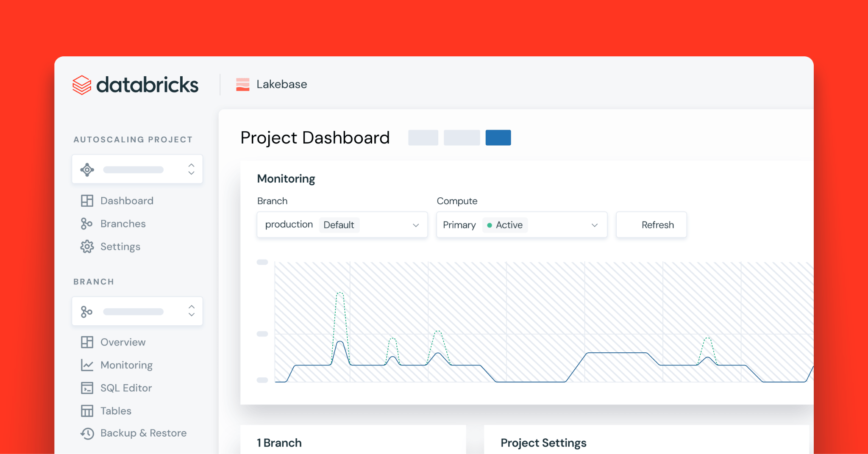Screen dimensions: 868x454
Task: Open the Autoscaling Project selector dropdown
Action: pyautogui.click(x=137, y=169)
